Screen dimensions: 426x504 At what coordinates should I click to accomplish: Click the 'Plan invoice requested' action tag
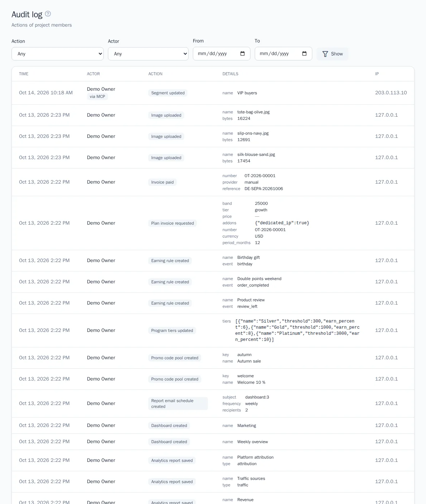pos(173,223)
